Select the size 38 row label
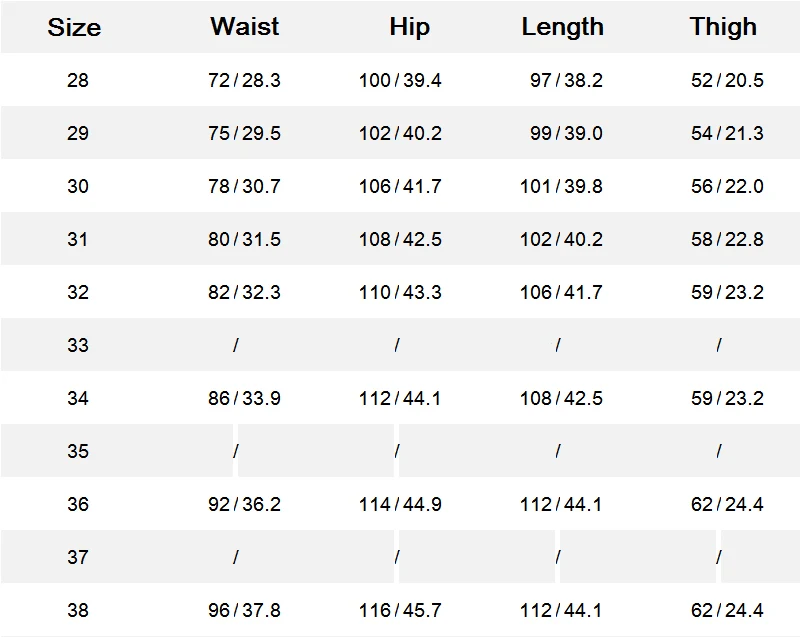The width and height of the screenshot is (800, 637). [x=78, y=610]
